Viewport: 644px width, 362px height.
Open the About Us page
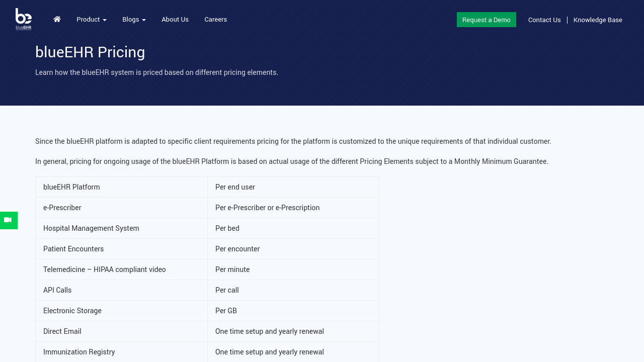175,20
